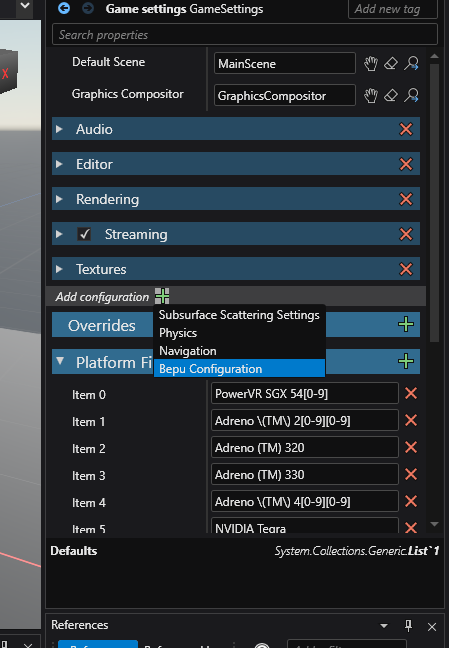
Task: Delete Item 4 Adreno 4xx entry
Action: pyautogui.click(x=411, y=501)
